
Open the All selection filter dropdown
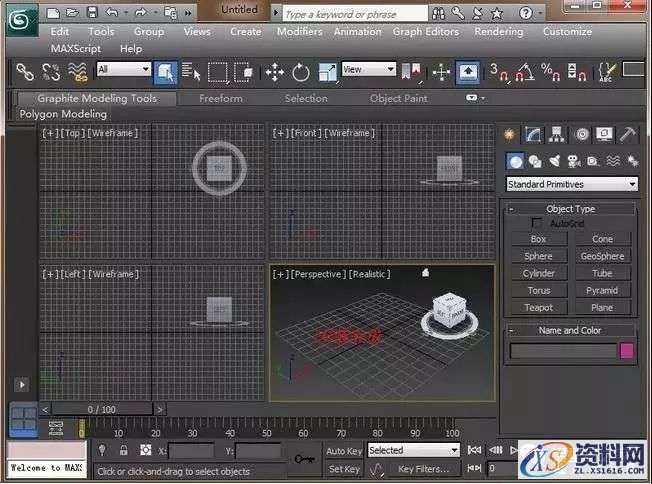123,69
